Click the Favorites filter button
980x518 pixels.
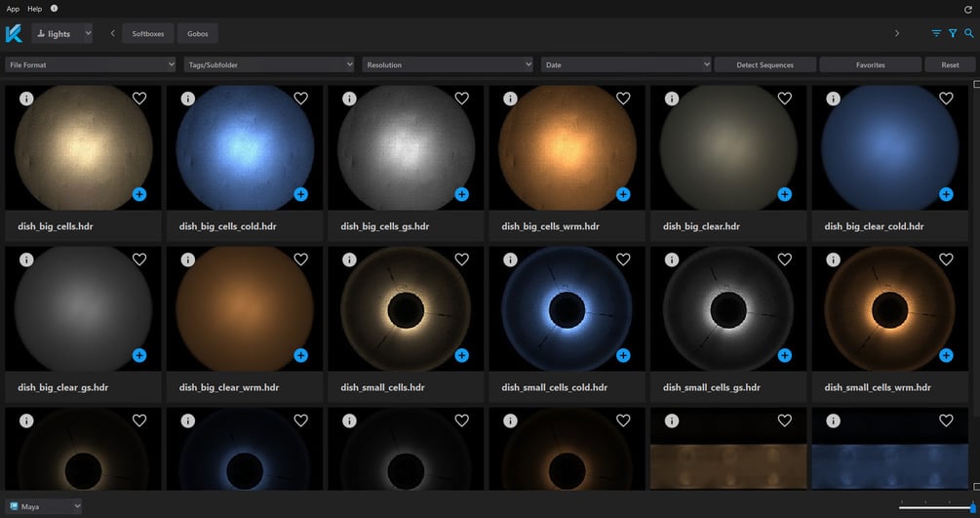point(871,64)
